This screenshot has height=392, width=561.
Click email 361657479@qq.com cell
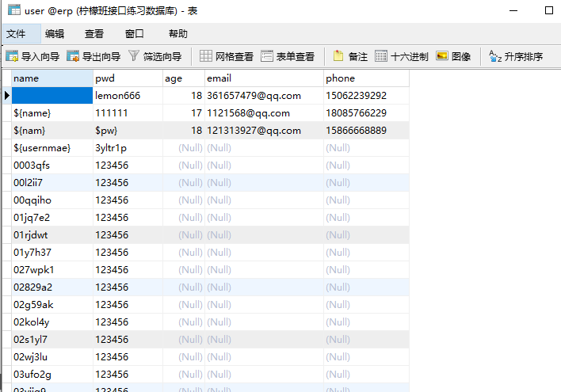coord(265,96)
